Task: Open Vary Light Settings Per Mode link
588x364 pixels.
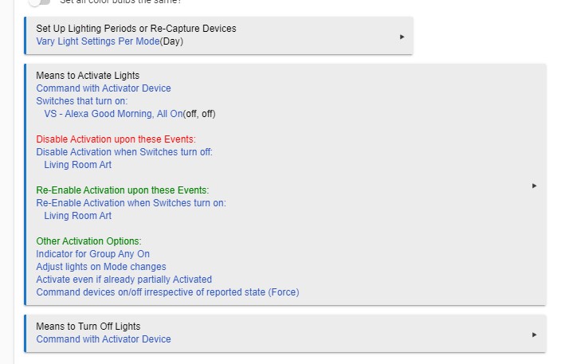Action: pyautogui.click(x=98, y=41)
